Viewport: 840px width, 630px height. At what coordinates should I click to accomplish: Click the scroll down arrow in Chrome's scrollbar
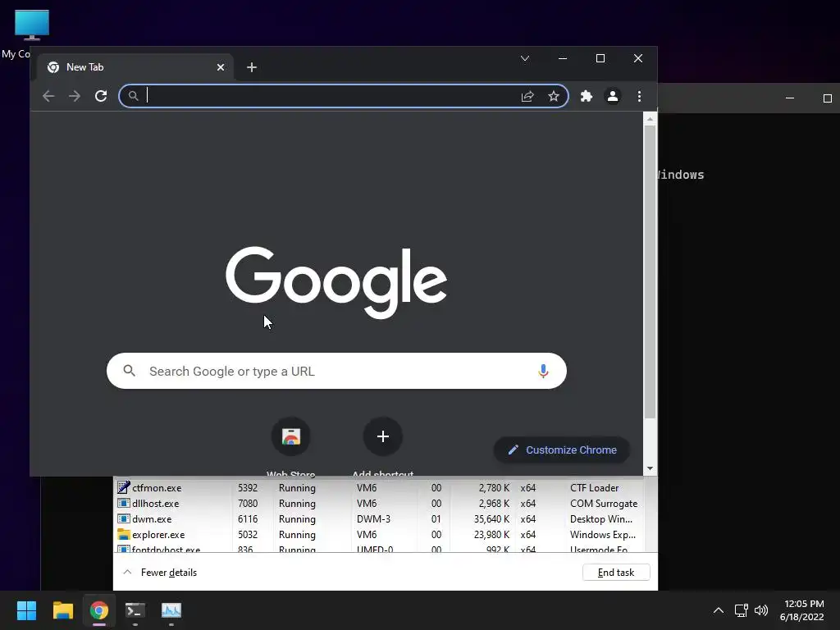coord(650,468)
